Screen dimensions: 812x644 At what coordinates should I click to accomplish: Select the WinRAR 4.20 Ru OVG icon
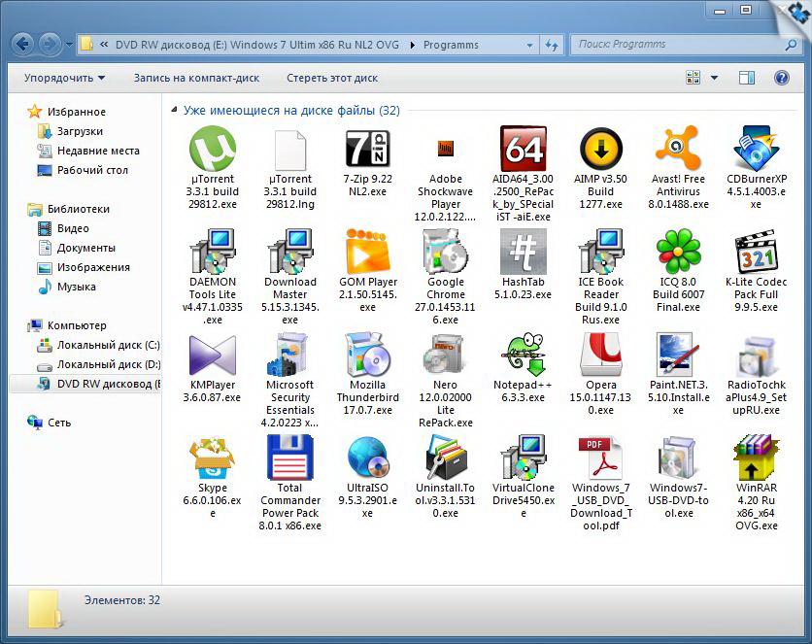coord(756,458)
